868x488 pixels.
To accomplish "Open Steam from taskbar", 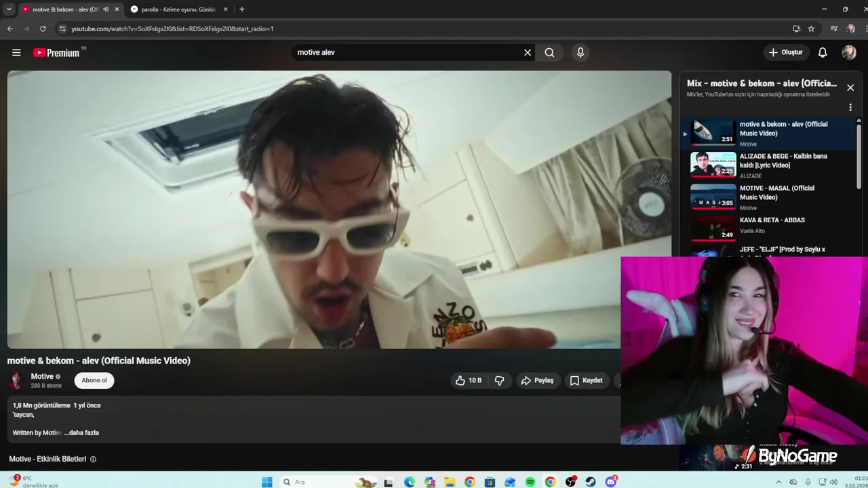I will [591, 482].
